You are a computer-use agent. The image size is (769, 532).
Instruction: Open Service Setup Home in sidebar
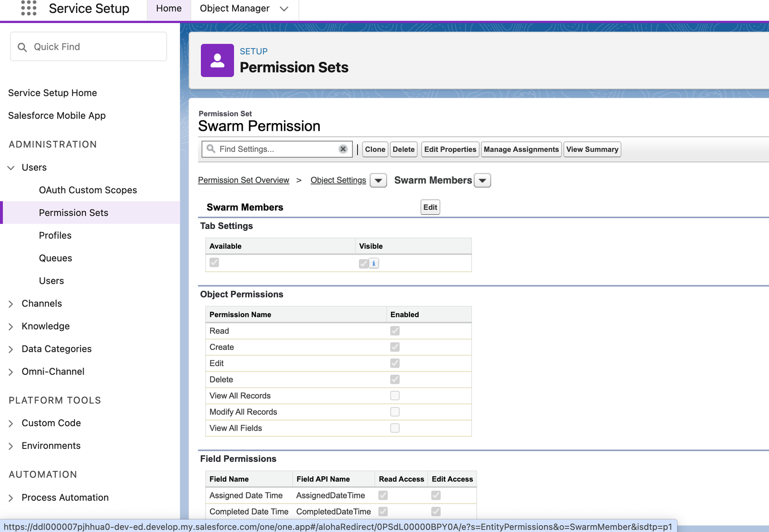52,93
